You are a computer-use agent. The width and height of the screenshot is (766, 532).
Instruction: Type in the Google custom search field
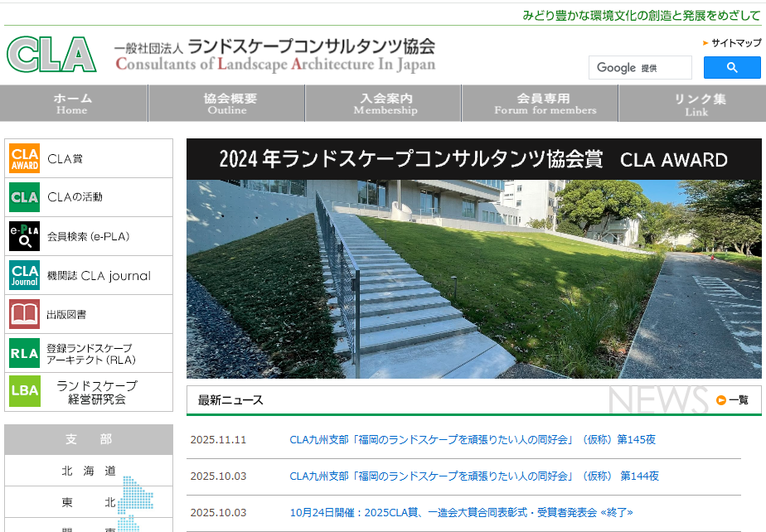click(640, 68)
